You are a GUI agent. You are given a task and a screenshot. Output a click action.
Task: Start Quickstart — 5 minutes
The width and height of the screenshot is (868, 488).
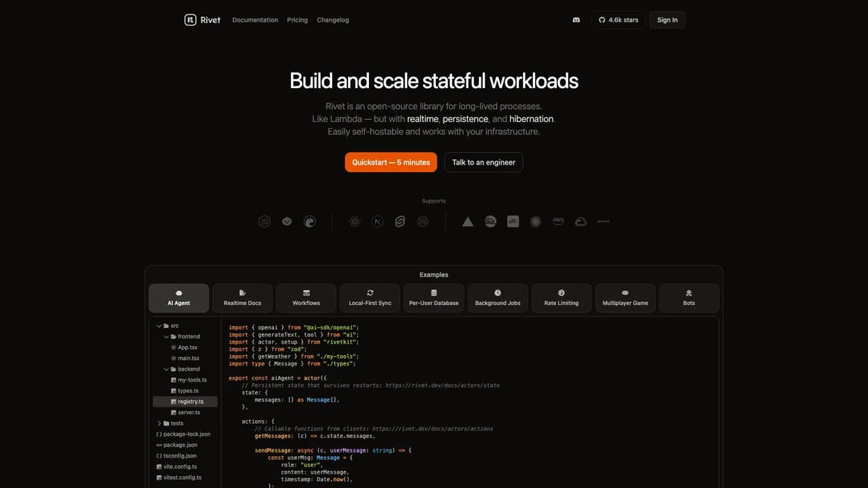tap(391, 162)
